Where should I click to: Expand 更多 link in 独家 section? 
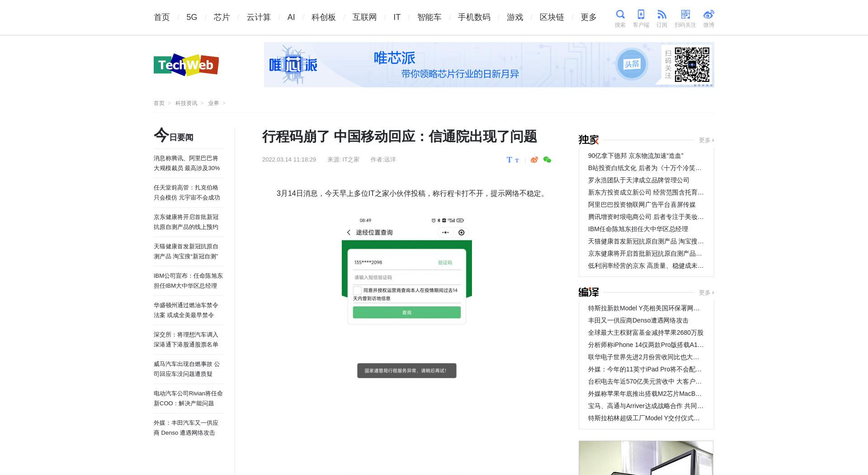[706, 140]
